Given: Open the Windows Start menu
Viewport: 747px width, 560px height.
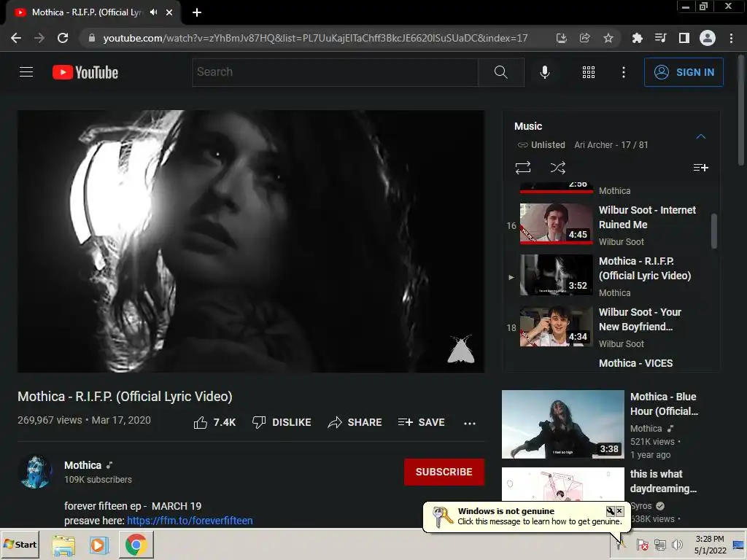Looking at the screenshot, I should pyautogui.click(x=20, y=544).
